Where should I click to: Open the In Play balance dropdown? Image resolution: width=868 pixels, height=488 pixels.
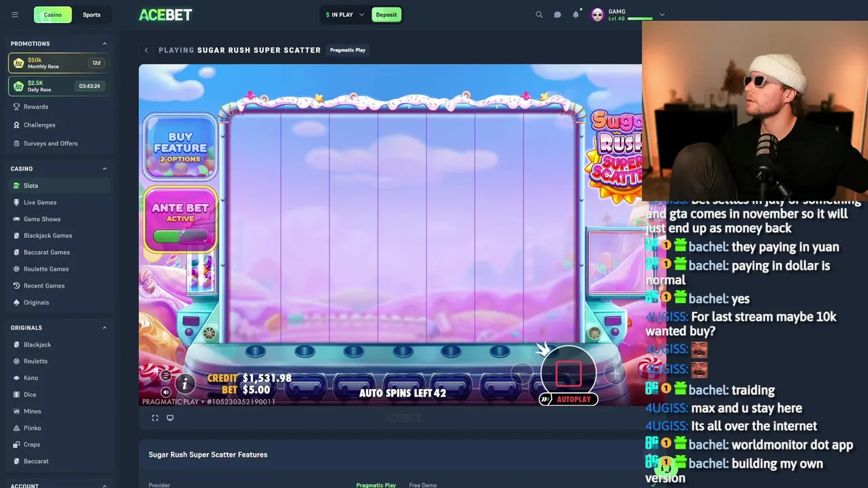pos(345,14)
